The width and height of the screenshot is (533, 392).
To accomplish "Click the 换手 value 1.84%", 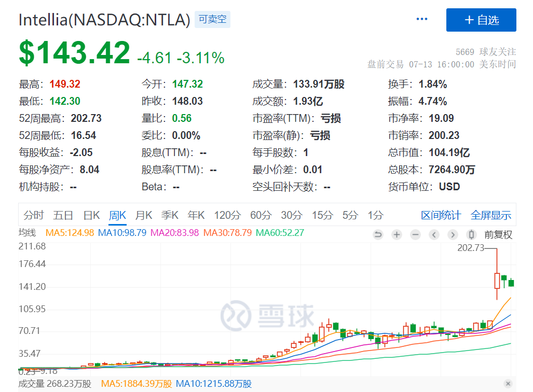I will (x=433, y=84).
